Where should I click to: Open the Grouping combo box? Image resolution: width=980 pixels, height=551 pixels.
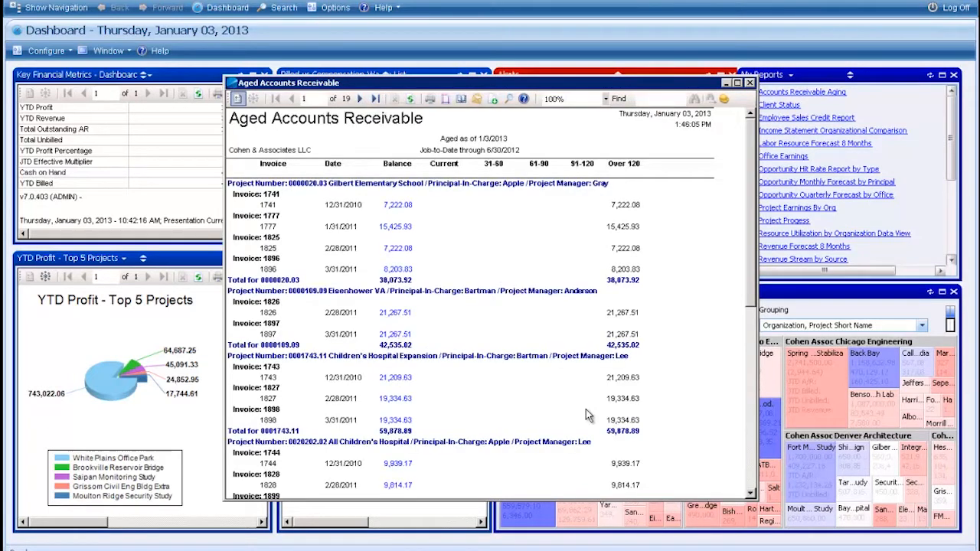pos(843,325)
